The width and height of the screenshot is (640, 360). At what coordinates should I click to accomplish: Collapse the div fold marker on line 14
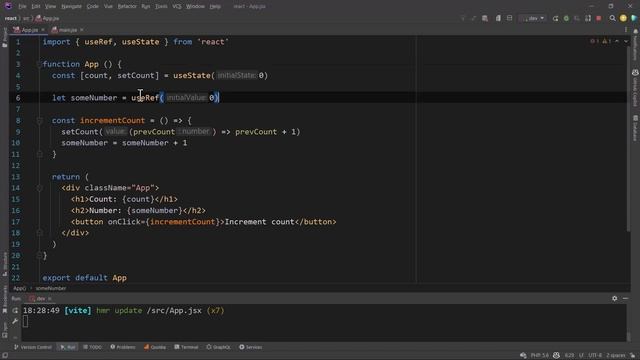39,188
